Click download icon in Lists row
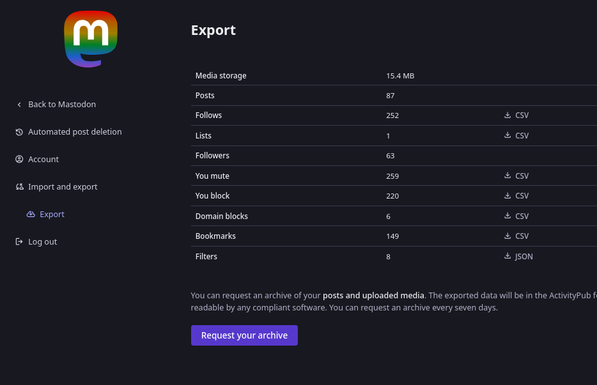The height and width of the screenshot is (385, 597). point(508,135)
